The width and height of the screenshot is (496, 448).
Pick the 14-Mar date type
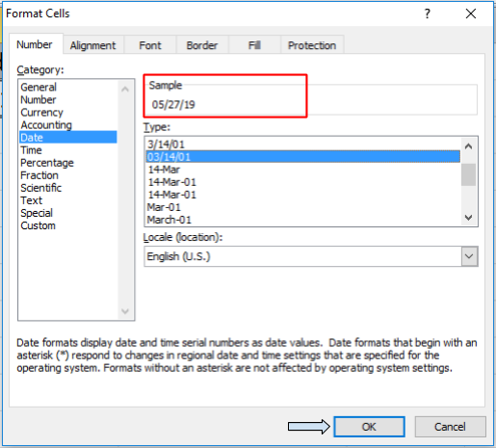pos(164,170)
